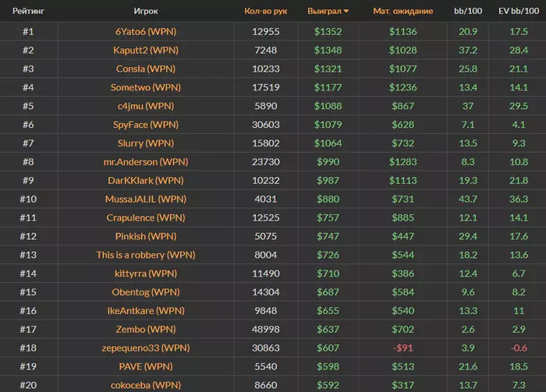Click the Игрок column header
Screen dimensions: 546x392
[146, 12]
